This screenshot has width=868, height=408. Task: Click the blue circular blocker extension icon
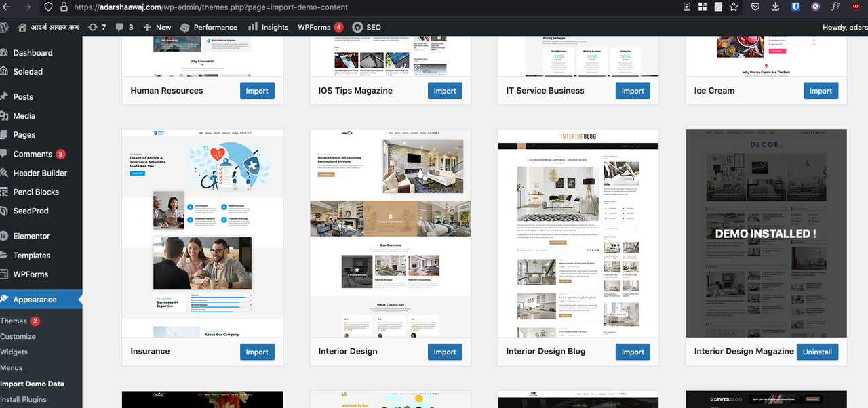pyautogui.click(x=816, y=7)
